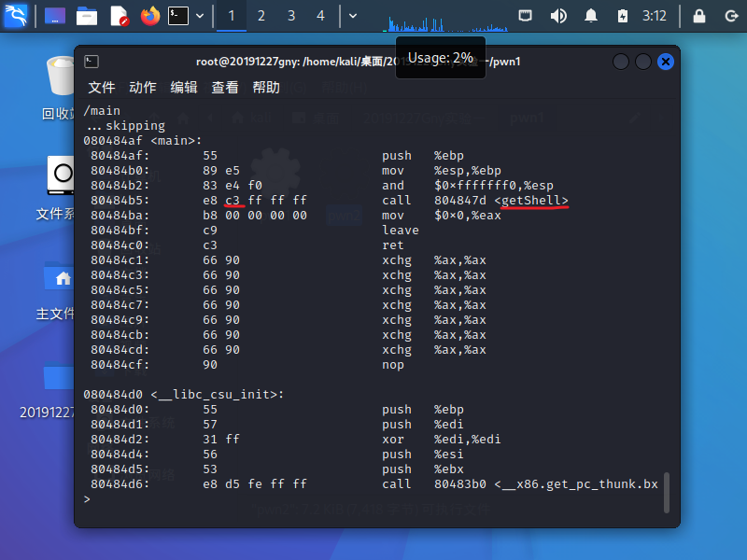747x560 pixels.
Task: Open the 动作 menu
Action: click(143, 87)
